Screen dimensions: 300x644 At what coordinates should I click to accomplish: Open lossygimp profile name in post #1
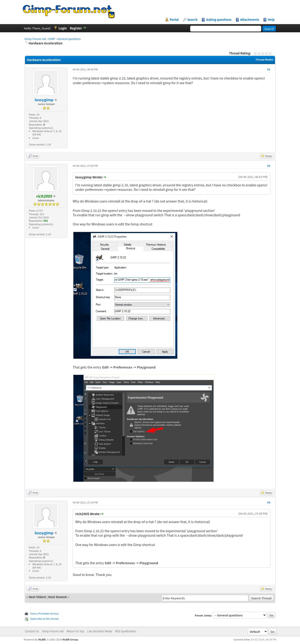[x=44, y=100]
